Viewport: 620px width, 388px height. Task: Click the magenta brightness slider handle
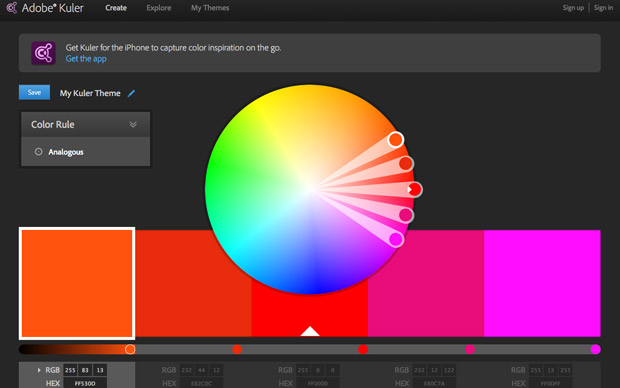coord(595,349)
